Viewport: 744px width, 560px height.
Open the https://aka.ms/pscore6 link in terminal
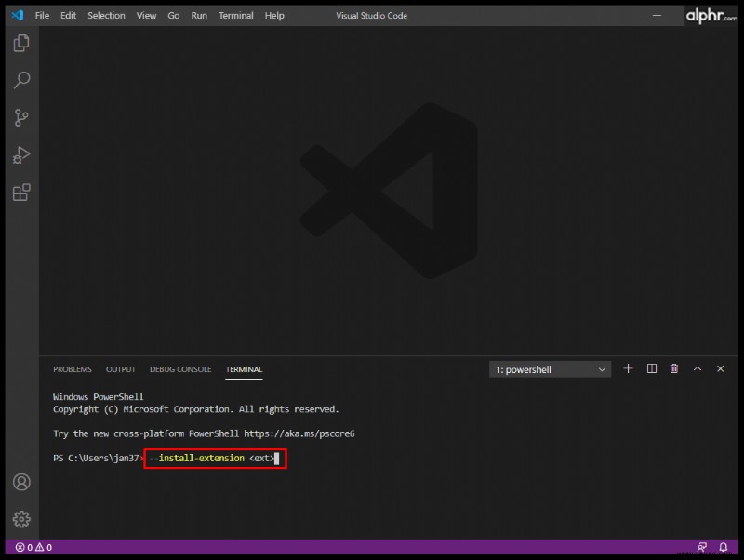[x=299, y=433]
